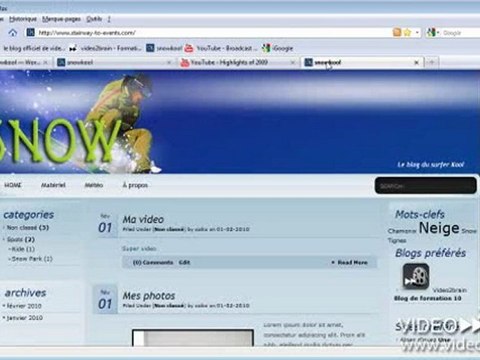Click the HOME blog navigation item

(13, 185)
